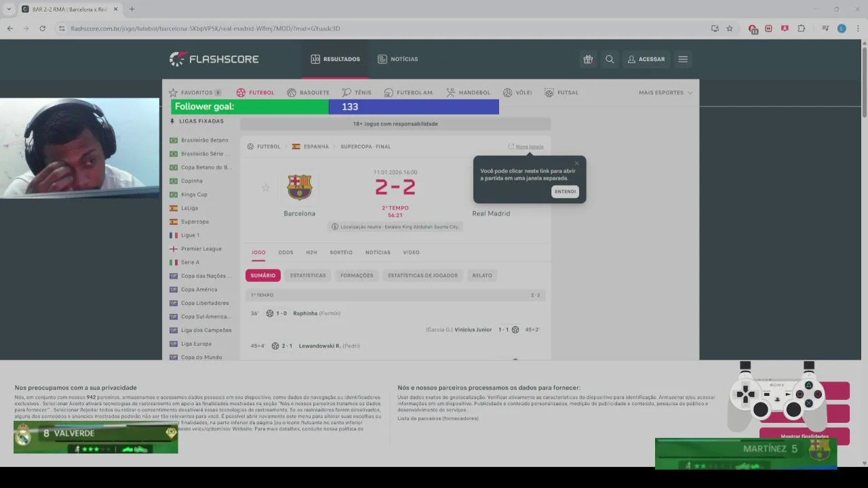Screen dimensions: 868x488
Task: Open Chrome three-dot menu
Action: (x=858, y=28)
